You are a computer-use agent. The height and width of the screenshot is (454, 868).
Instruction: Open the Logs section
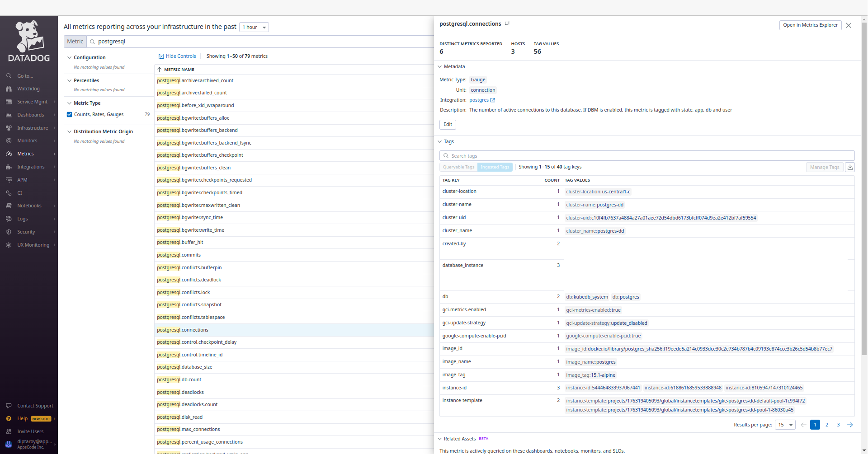point(22,219)
